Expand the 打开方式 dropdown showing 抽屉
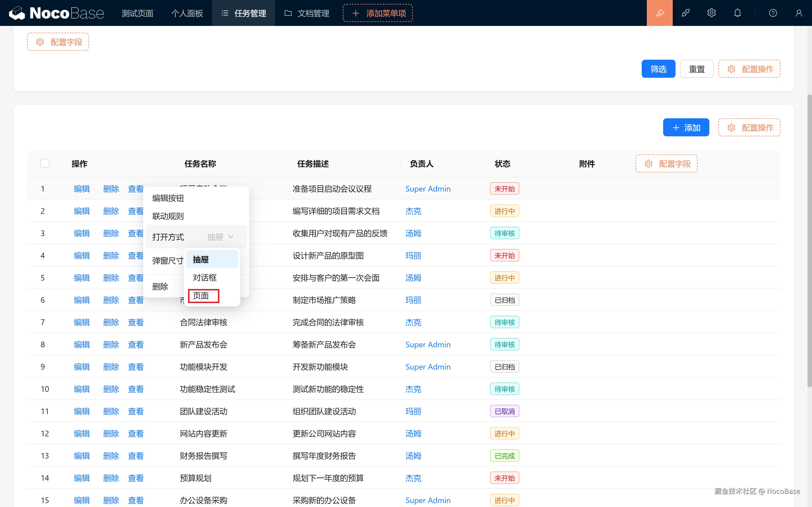Image resolution: width=812 pixels, height=507 pixels. pyautogui.click(x=220, y=237)
